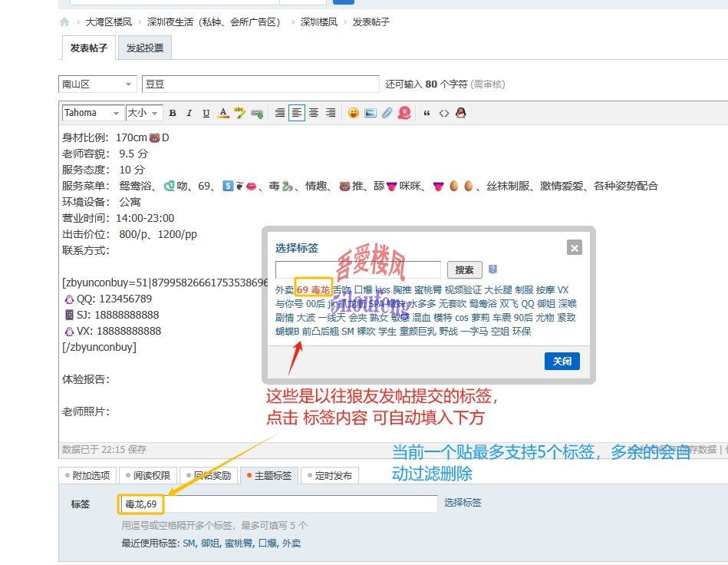Switch to the 发起投票 tab

click(x=145, y=48)
